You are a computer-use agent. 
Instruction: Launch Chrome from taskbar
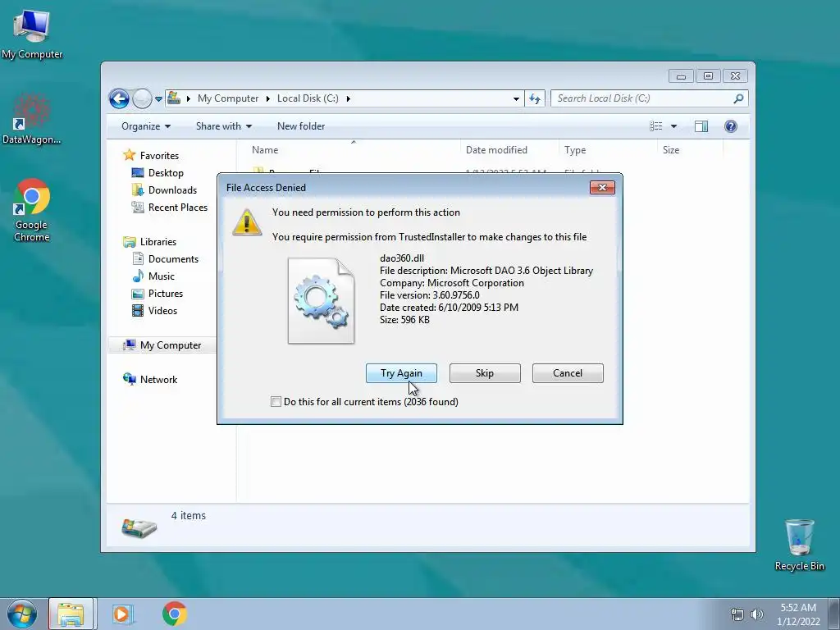(x=174, y=614)
